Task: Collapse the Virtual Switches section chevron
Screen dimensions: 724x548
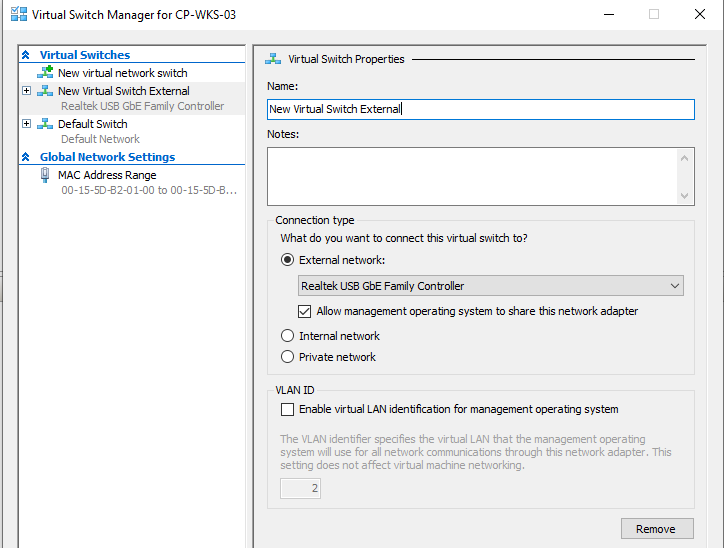Action: coord(26,55)
